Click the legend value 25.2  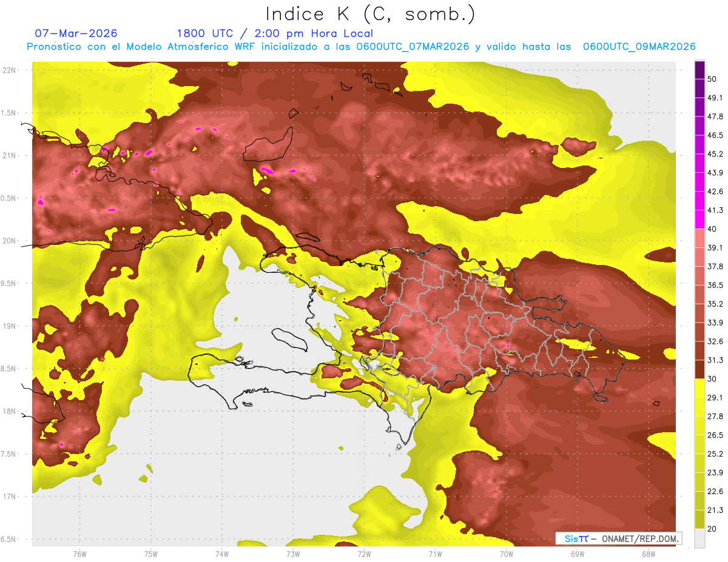click(715, 454)
